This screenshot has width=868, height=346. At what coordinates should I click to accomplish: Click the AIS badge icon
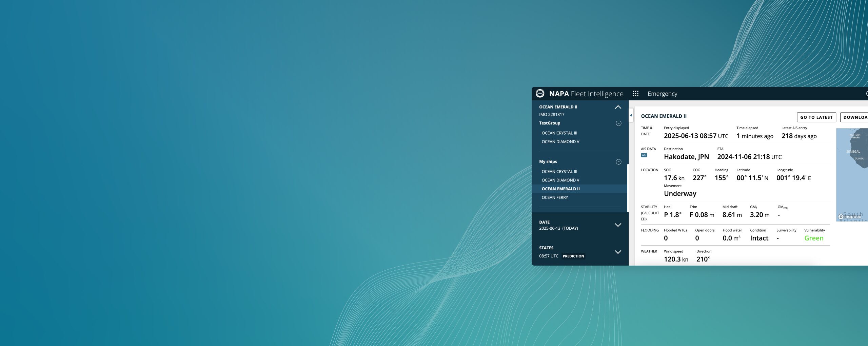tap(644, 155)
